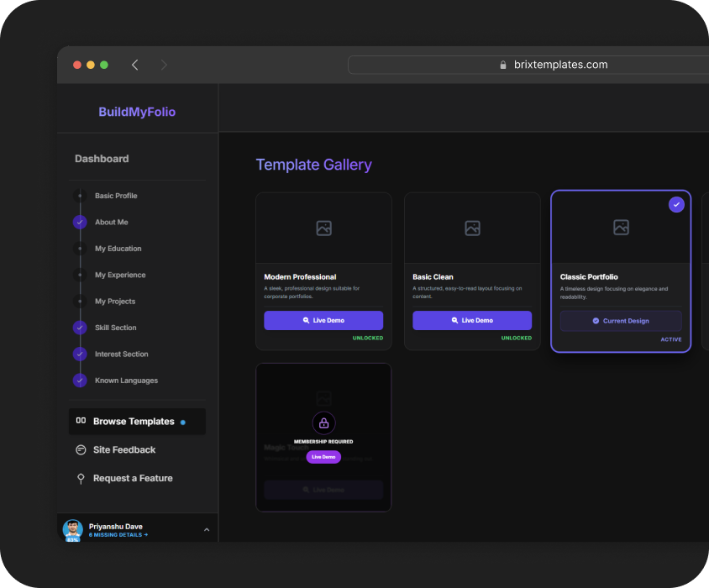This screenshot has height=588, width=709.
Task: Go to Known Languages section
Action: pyautogui.click(x=126, y=381)
